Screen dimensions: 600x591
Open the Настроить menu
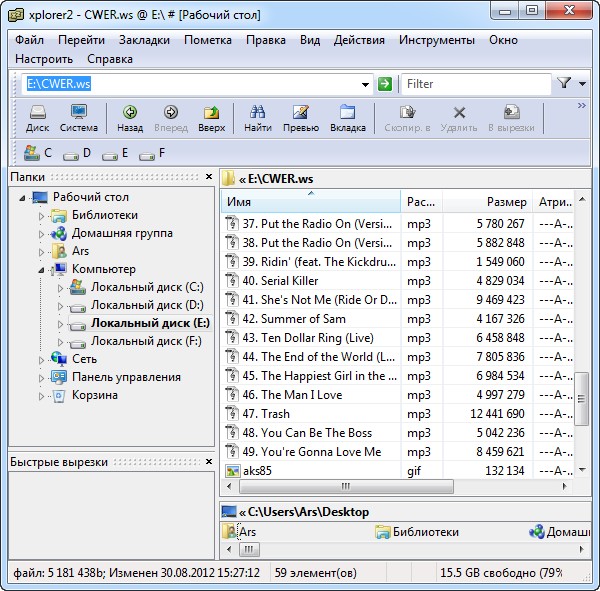pos(44,59)
